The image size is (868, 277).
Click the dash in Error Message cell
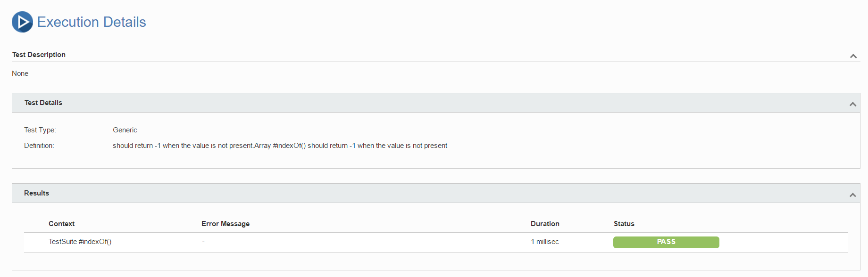[x=203, y=242]
